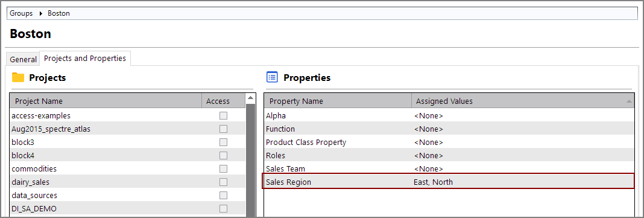Select block3 project name
644x218 pixels.
point(23,143)
